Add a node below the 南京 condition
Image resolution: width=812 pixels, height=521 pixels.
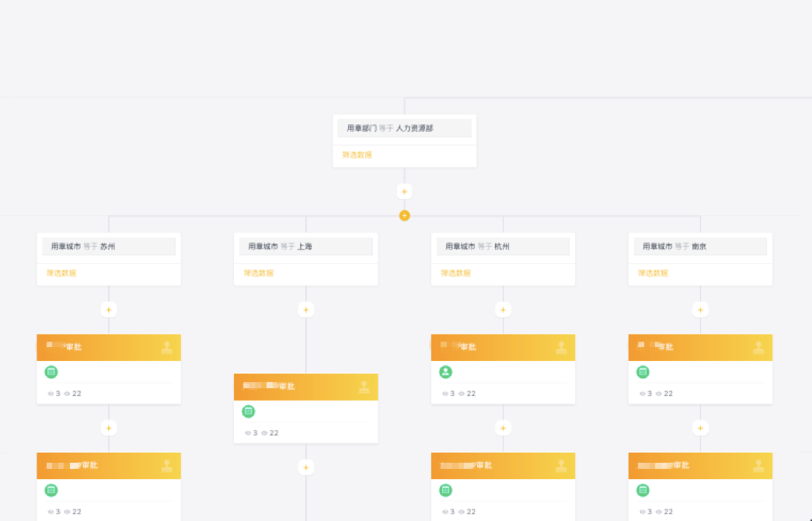tap(701, 310)
